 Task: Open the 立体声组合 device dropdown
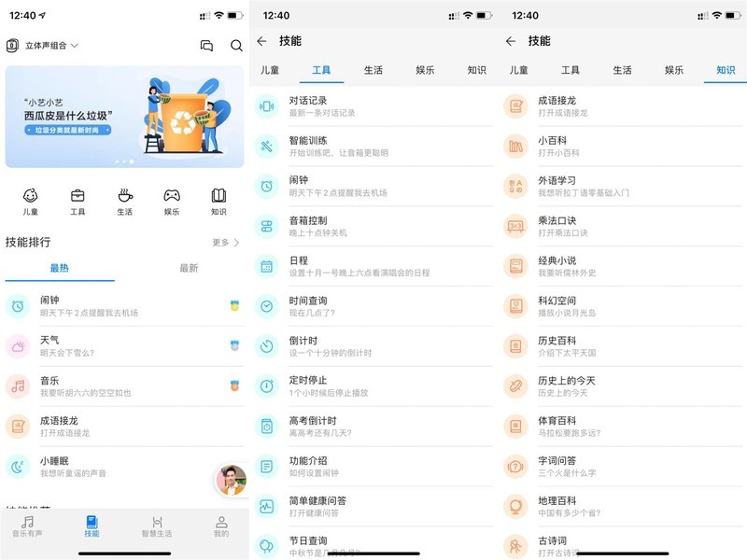(x=42, y=44)
